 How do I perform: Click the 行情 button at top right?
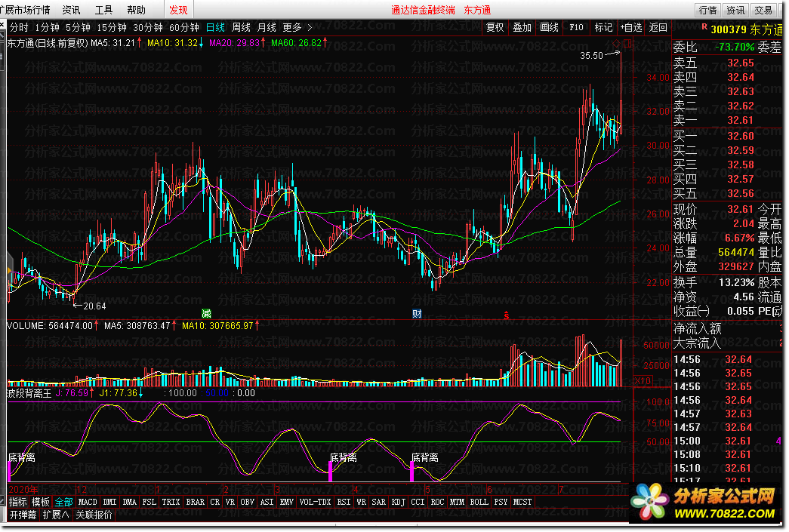click(x=707, y=10)
